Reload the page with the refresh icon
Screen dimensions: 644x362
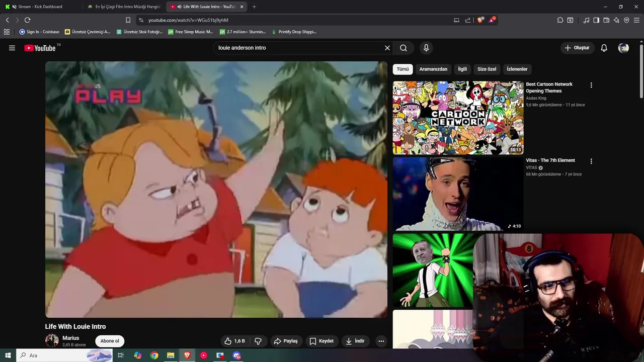coord(27,20)
